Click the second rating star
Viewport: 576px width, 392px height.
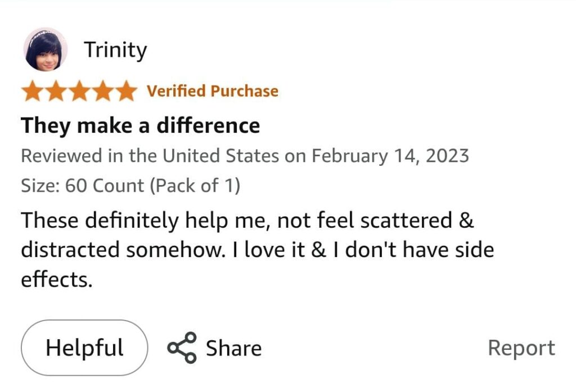pyautogui.click(x=56, y=91)
